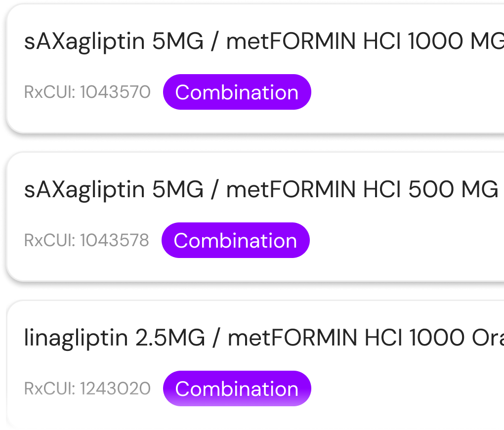The width and height of the screenshot is (504, 430).
Task: Click the Combination badge for RxCUI 1043578
Action: [235, 240]
